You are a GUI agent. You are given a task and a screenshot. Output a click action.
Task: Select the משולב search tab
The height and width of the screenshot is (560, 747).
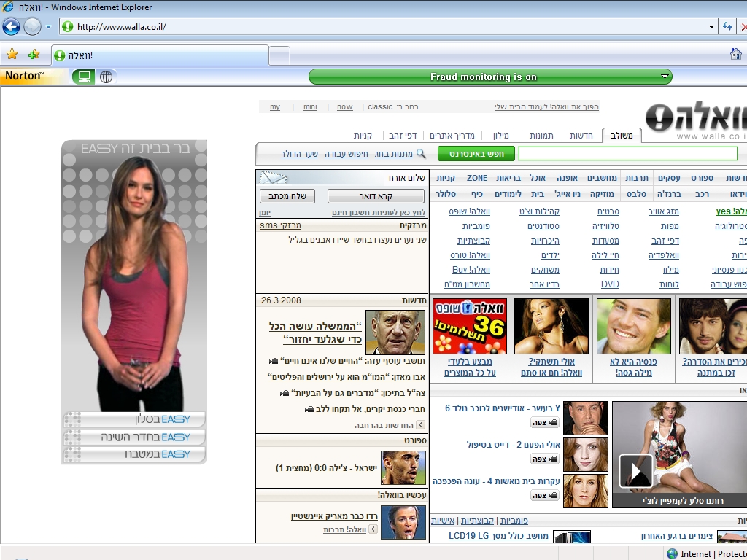[x=622, y=135]
